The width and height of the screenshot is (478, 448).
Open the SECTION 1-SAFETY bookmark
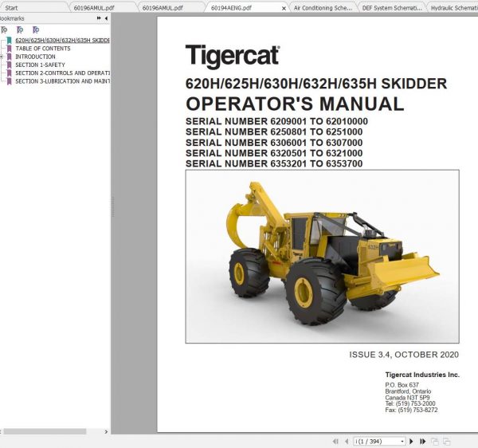41,65
